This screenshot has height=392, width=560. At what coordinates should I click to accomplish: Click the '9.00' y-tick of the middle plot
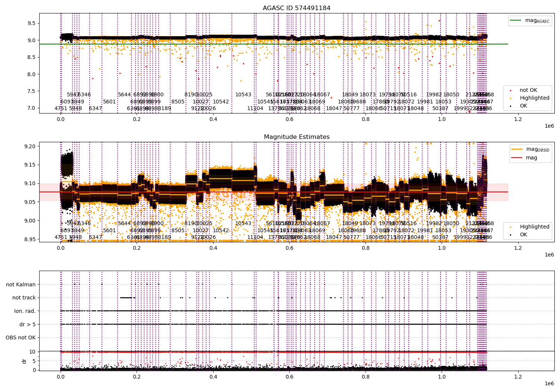point(30,221)
